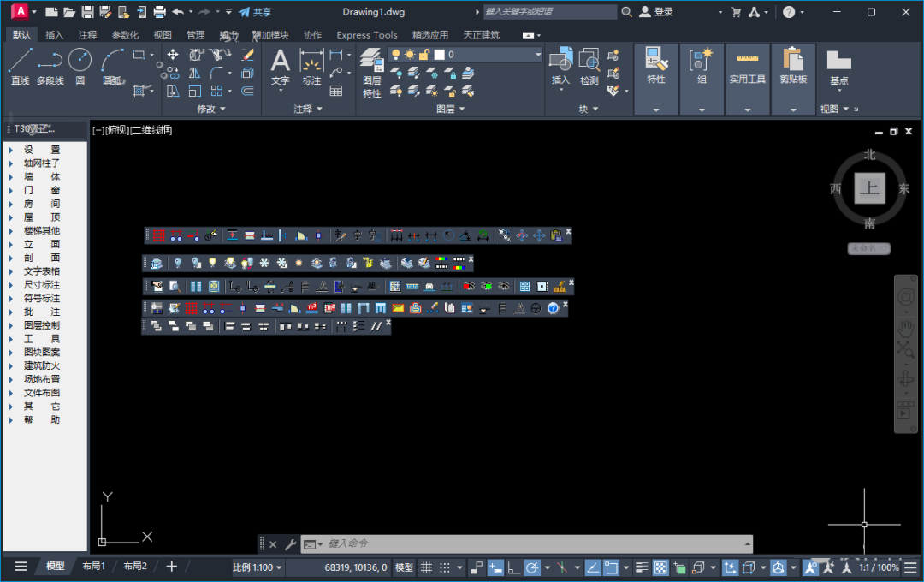Click the yellow lightbulb icon in second floating toolbar
The image size is (924, 582).
pos(213,263)
